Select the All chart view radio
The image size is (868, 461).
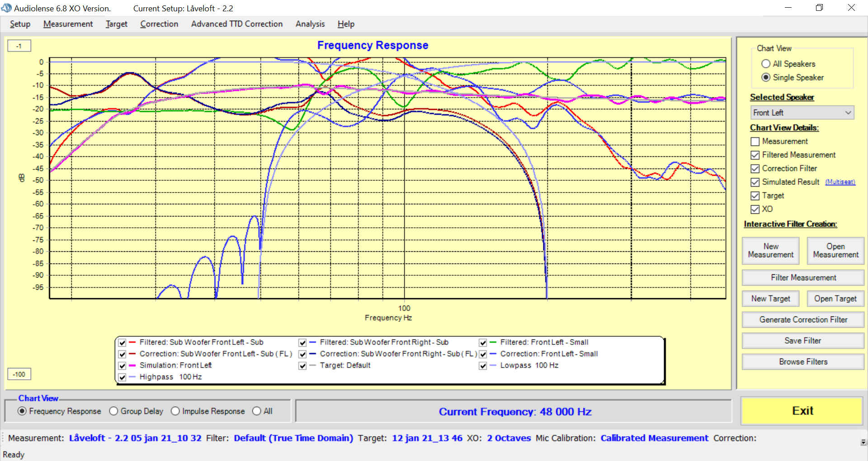[257, 411]
